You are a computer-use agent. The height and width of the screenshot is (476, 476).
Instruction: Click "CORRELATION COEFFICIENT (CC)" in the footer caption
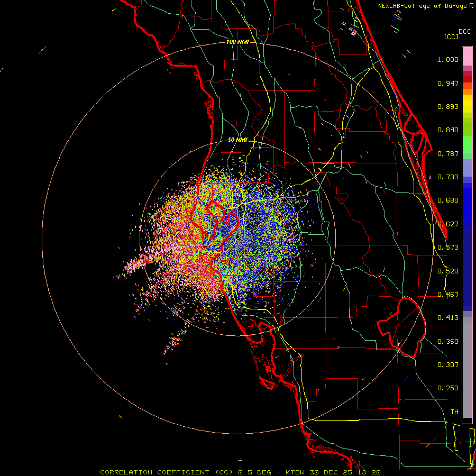click(x=167, y=472)
